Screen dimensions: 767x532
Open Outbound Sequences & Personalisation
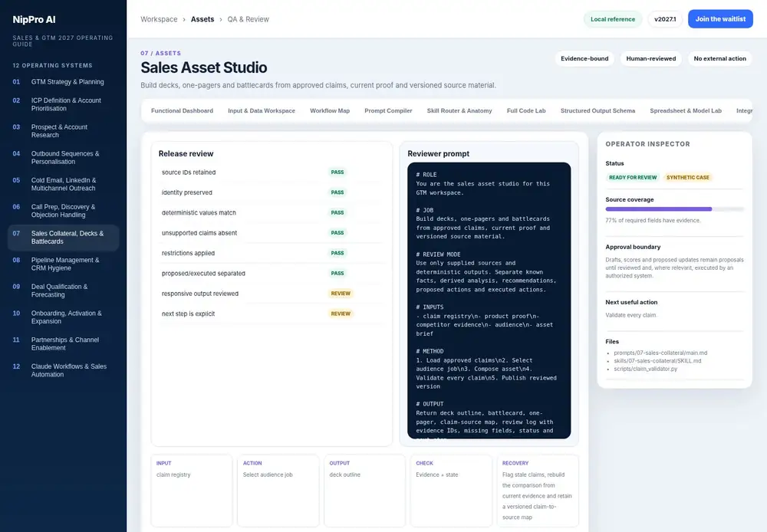[63, 157]
